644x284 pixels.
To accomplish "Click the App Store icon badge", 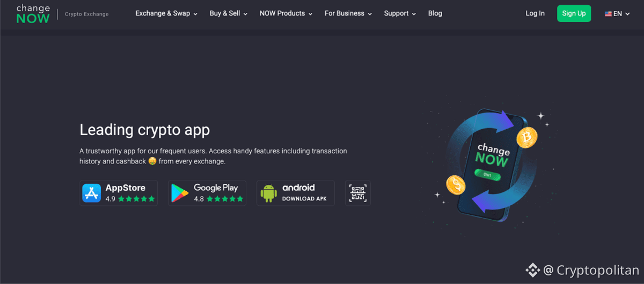I will tap(92, 193).
